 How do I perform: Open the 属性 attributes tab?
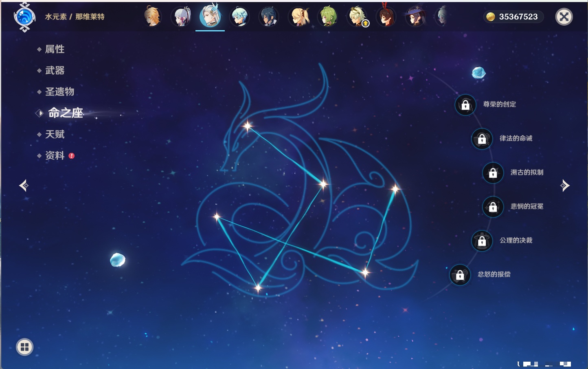(x=55, y=49)
